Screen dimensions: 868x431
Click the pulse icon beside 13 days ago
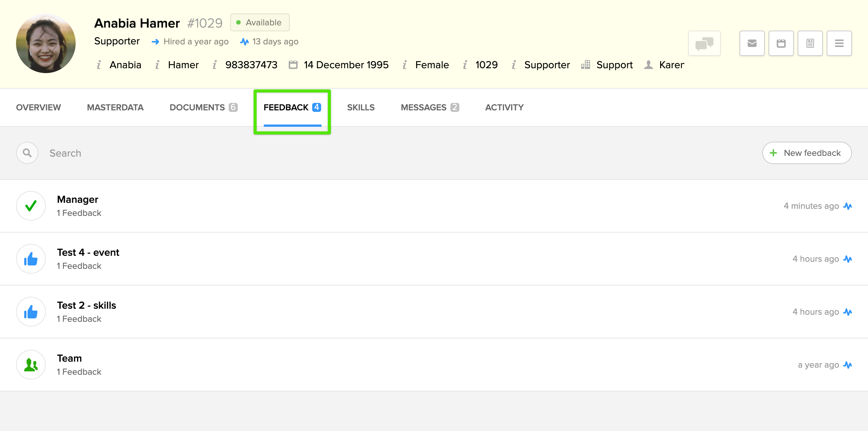(244, 42)
